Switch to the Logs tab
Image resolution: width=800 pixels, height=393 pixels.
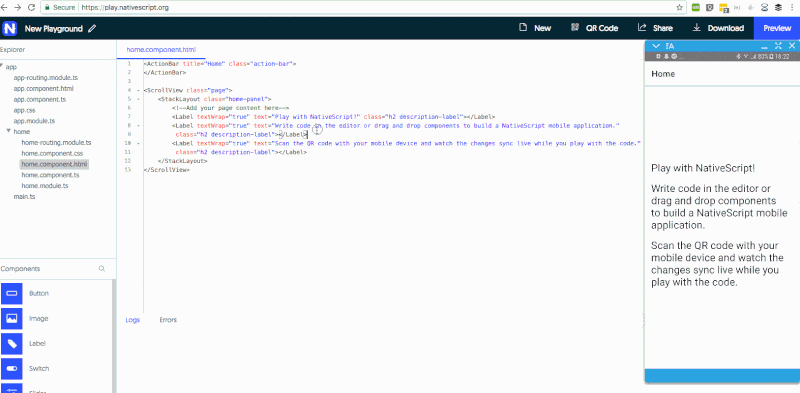133,320
